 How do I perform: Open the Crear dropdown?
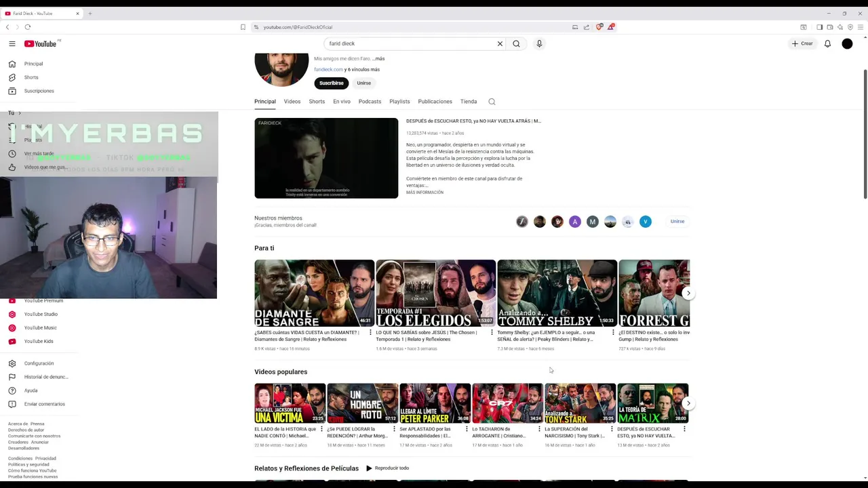[x=802, y=43]
